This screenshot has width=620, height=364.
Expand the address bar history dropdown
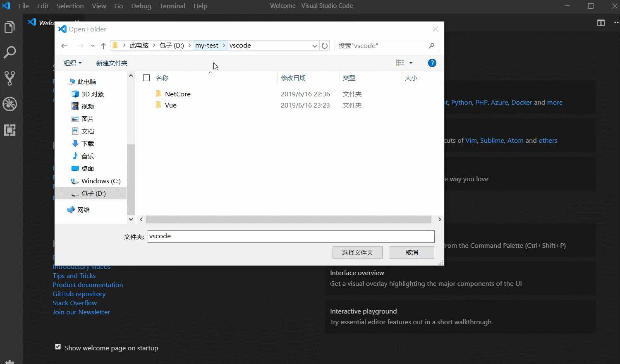[315, 46]
